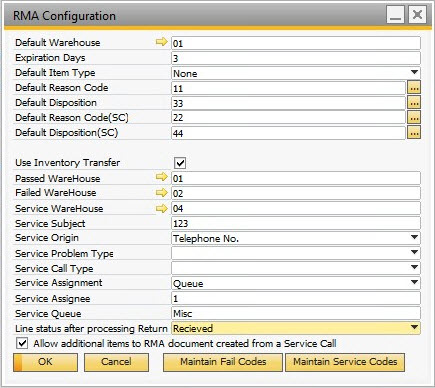435x388 pixels.
Task: Click the Cancel button
Action: click(x=116, y=362)
